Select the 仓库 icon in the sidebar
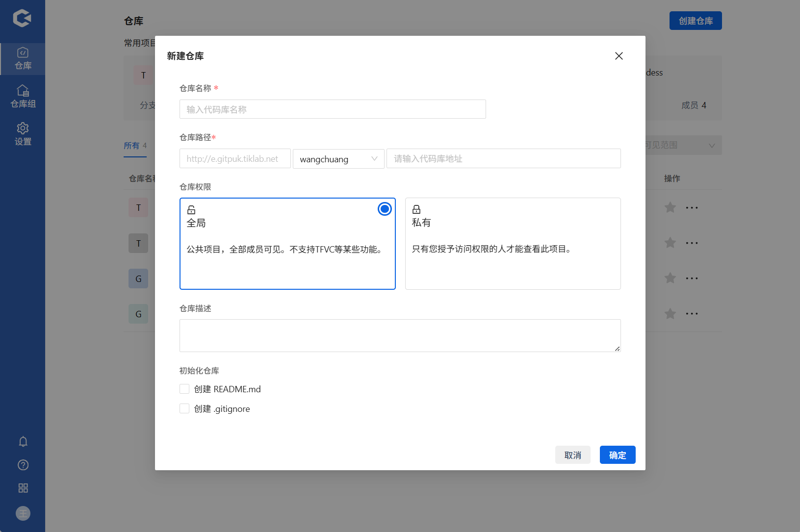The image size is (800, 532). (23, 58)
